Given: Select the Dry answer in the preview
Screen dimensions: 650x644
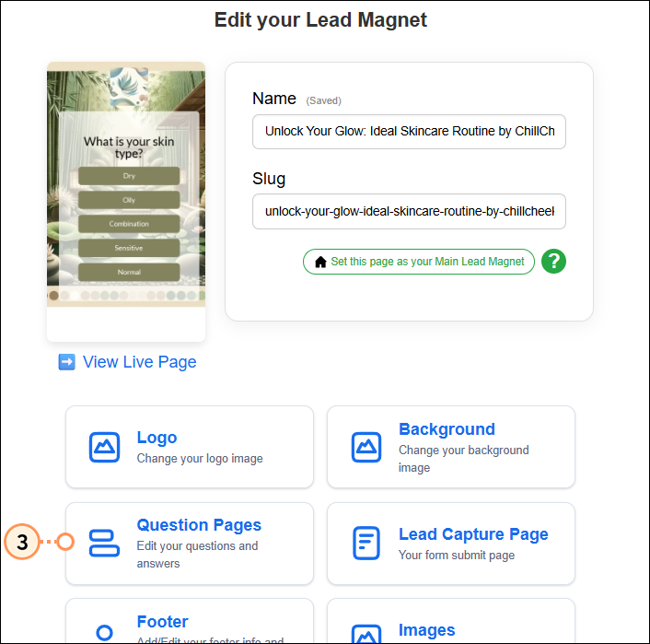Looking at the screenshot, I should (128, 175).
